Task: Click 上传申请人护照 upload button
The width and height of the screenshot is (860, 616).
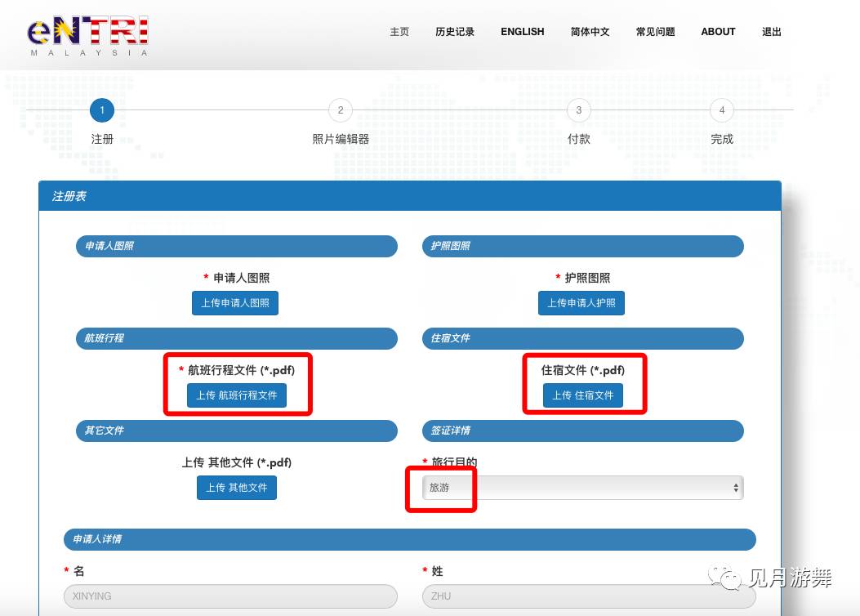Action: coord(581,303)
